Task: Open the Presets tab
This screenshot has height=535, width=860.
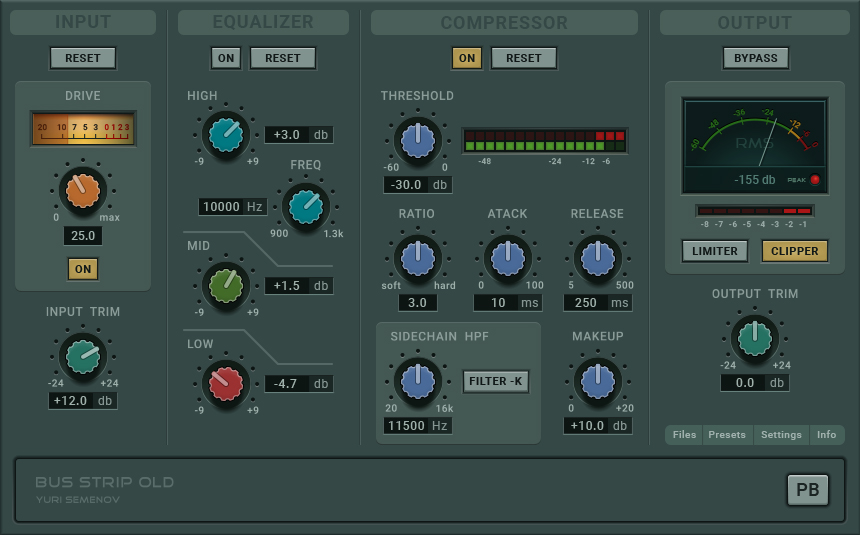Action: (x=727, y=435)
